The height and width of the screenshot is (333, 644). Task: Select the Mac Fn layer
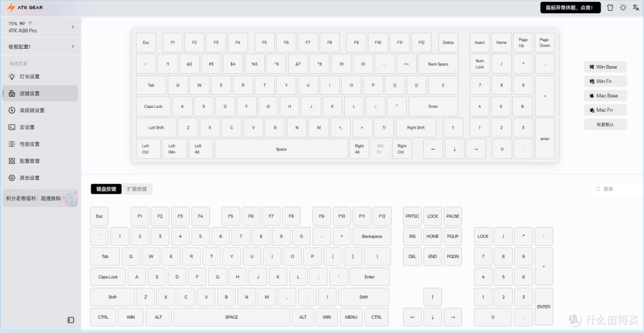(x=605, y=110)
